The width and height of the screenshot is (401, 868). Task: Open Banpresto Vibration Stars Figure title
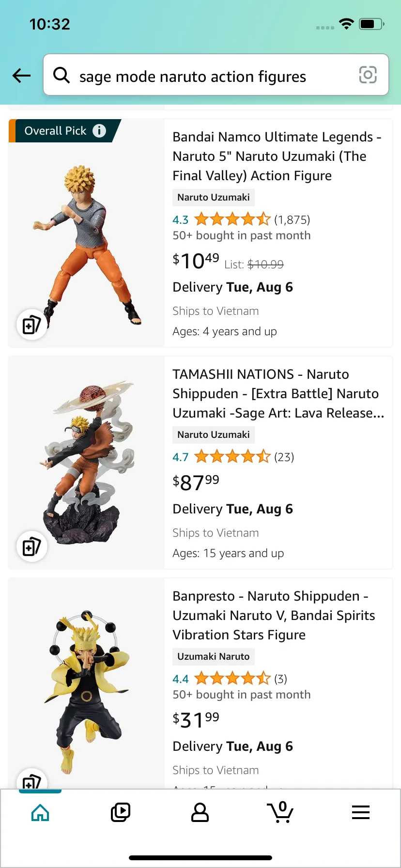(x=274, y=615)
